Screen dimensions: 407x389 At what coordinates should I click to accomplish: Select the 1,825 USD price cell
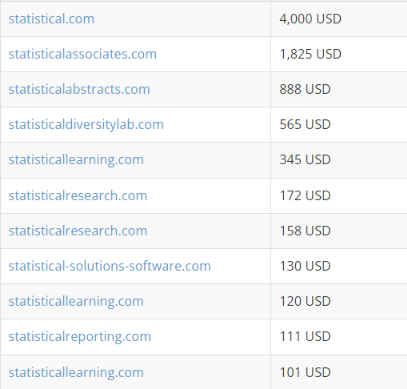(339, 54)
